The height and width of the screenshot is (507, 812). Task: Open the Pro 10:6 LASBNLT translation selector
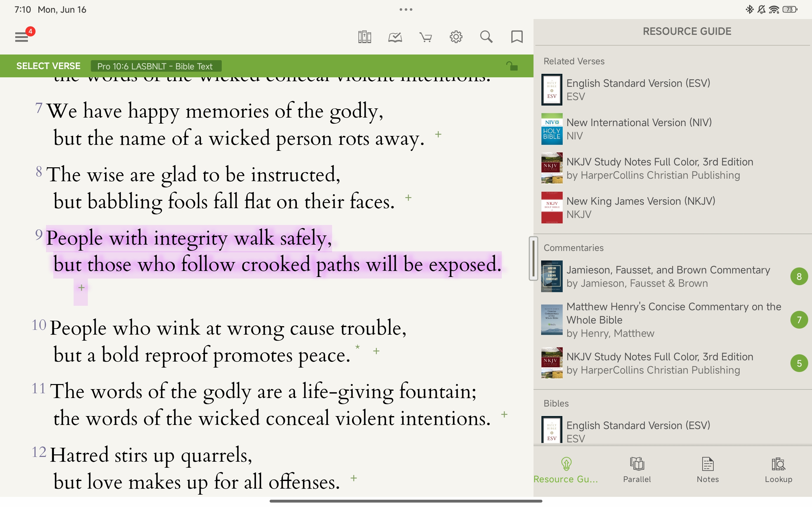click(x=156, y=66)
